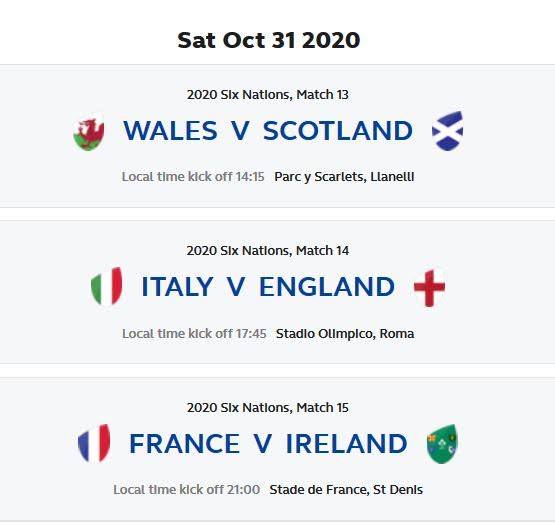Click the Ireland green shamrock crest icon
555x523 pixels.
coord(442,444)
